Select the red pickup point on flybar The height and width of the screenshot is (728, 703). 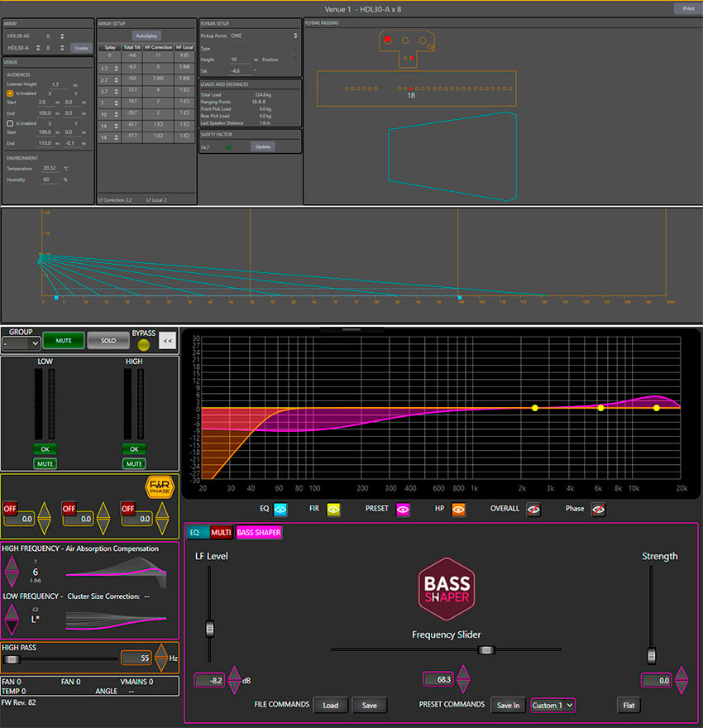[387, 40]
